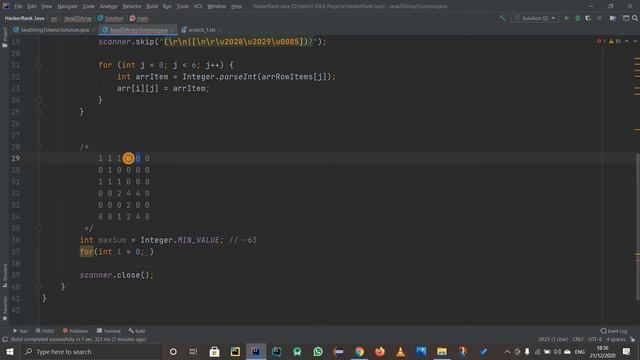Viewport: 640px width, 360px height.
Task: Open the Run menu
Action: click(167, 6)
